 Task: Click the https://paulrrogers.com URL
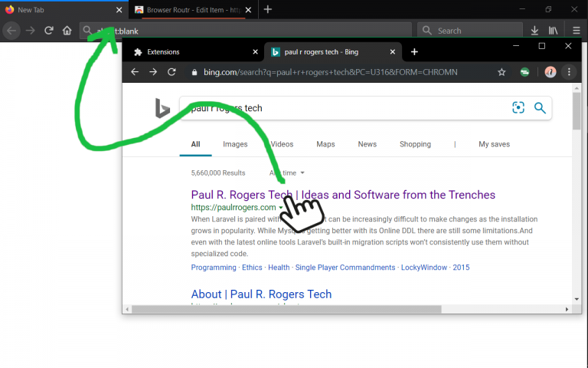(234, 207)
